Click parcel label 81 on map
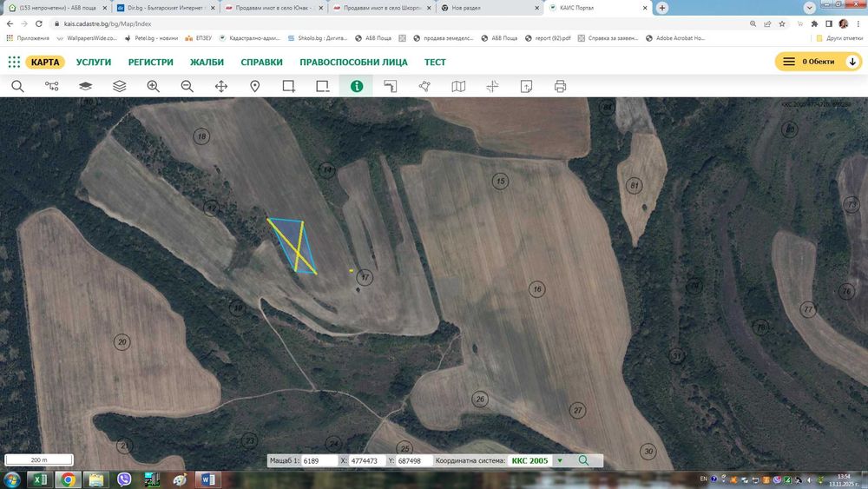868x489 pixels. (634, 186)
